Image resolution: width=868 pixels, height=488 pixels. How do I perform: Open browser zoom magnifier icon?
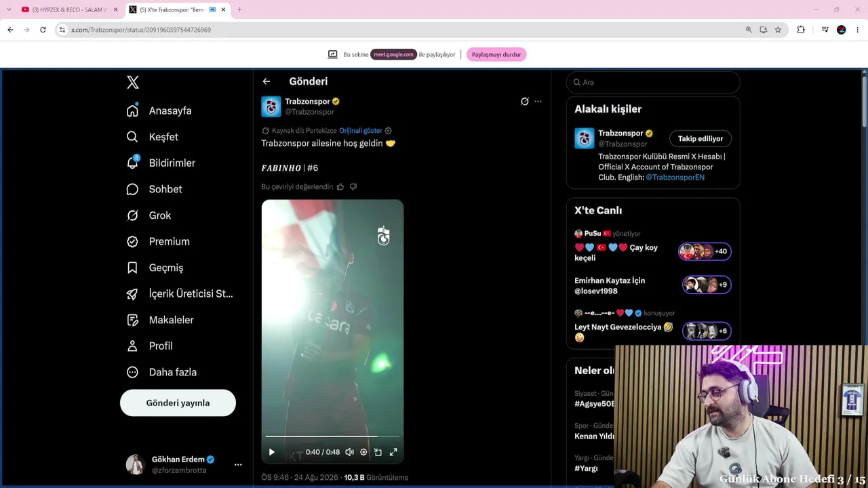tap(749, 30)
